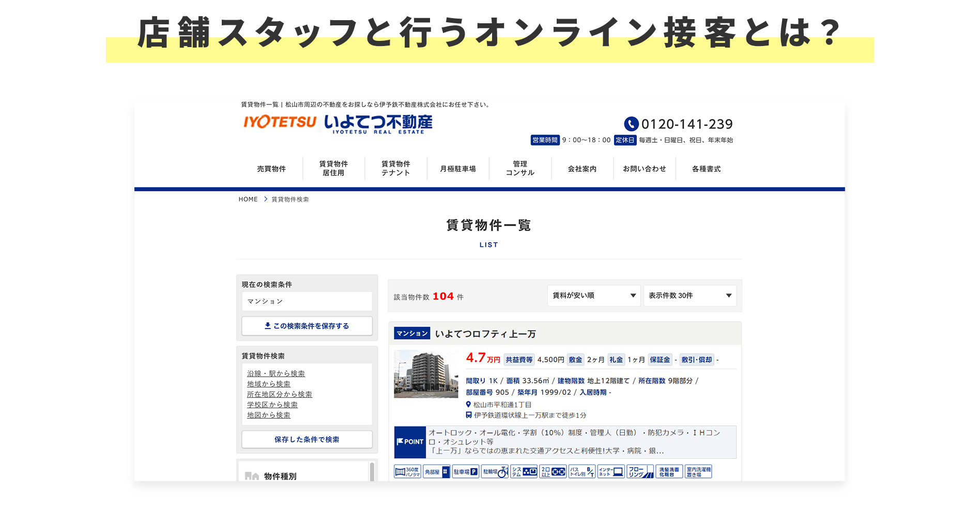Screen dimensions: 980x508
Task: Open the 月極駐車場 menu
Action: click(x=458, y=169)
